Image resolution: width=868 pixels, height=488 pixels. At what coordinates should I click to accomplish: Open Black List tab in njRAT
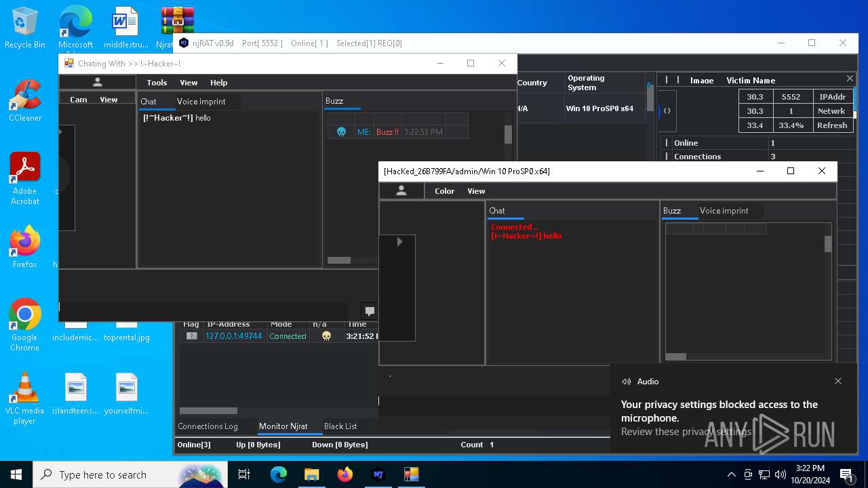(x=340, y=426)
